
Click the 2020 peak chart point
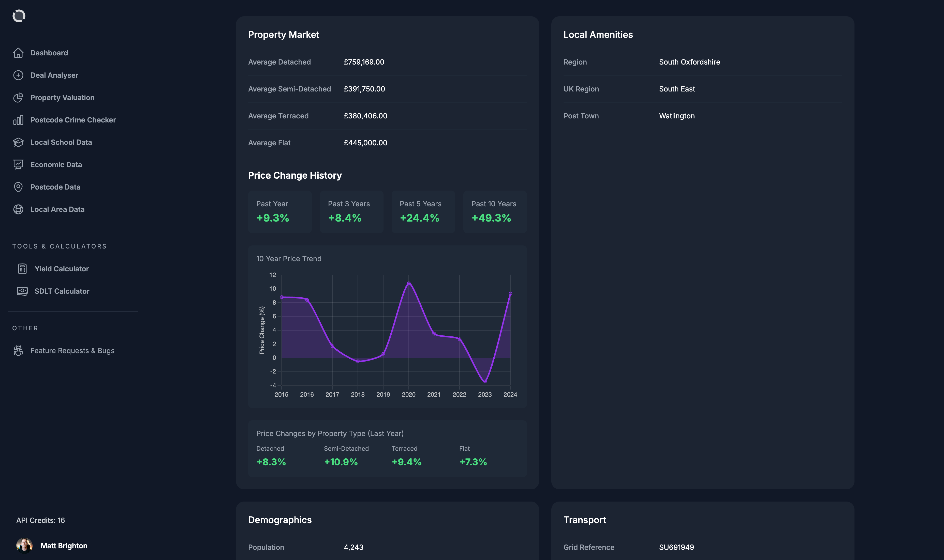point(409,283)
